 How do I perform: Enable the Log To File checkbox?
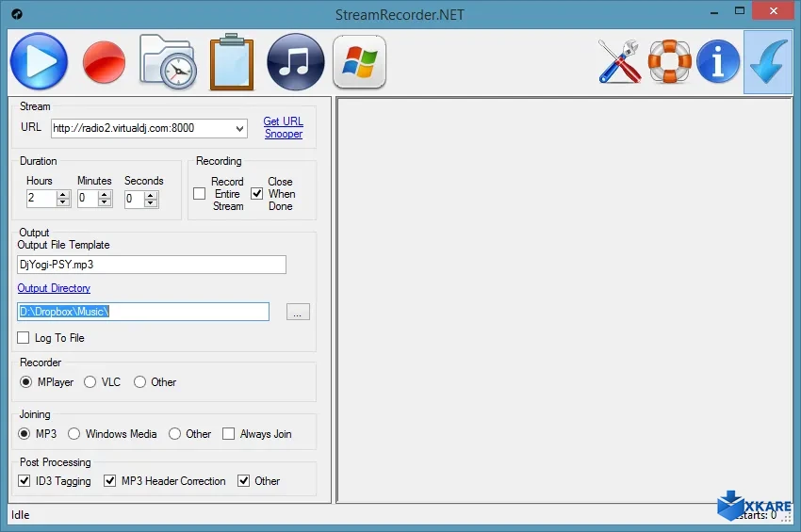(23, 337)
